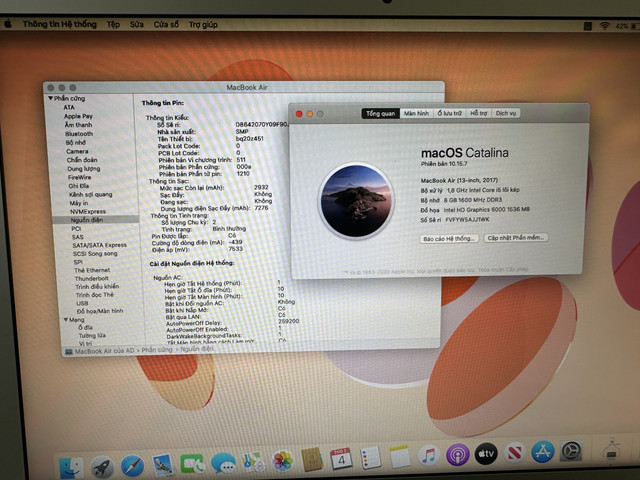Image resolution: width=640 pixels, height=480 pixels.
Task: Click the 42% battery indicator in menu bar
Action: [626, 26]
